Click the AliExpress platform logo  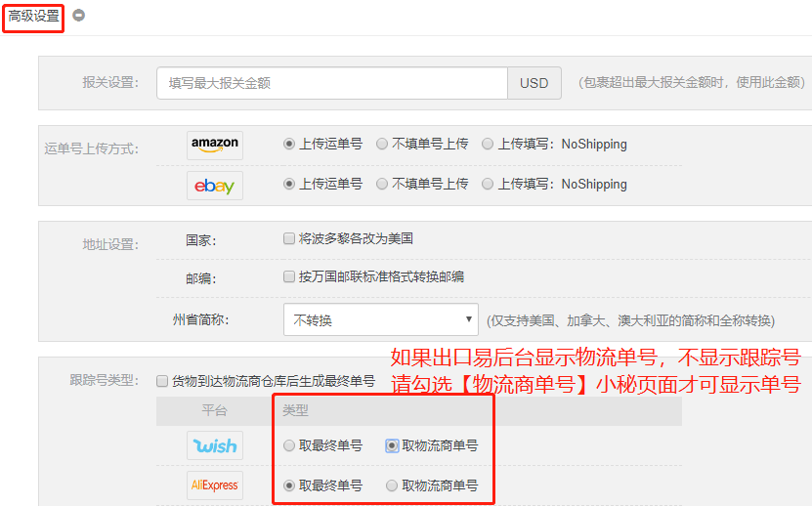click(215, 485)
